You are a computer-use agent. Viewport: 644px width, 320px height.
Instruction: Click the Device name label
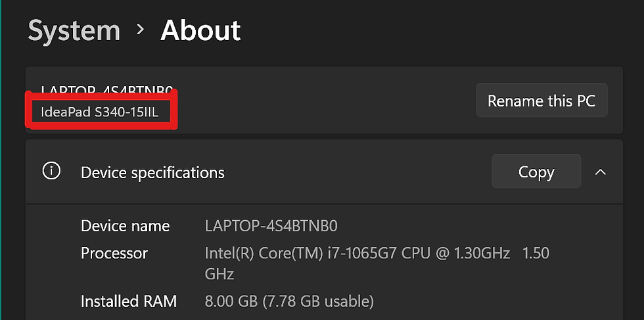pyautogui.click(x=126, y=226)
